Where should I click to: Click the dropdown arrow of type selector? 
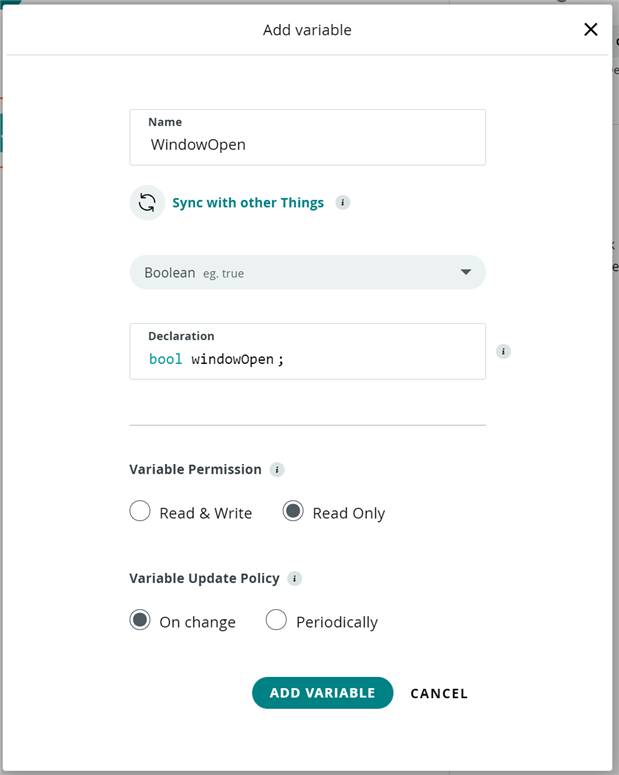(466, 272)
